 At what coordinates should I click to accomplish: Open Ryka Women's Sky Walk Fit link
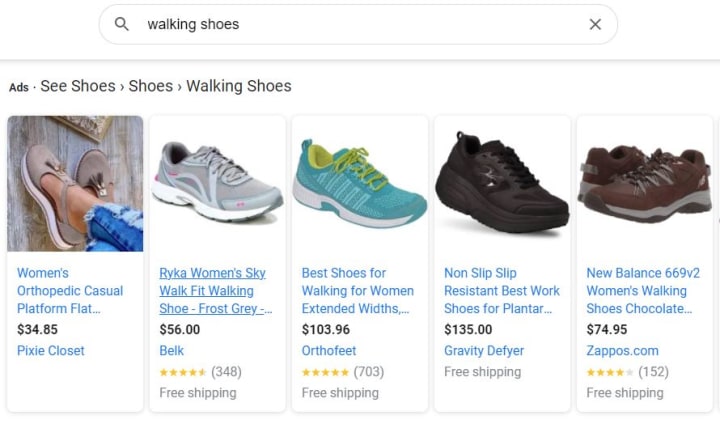[215, 290]
